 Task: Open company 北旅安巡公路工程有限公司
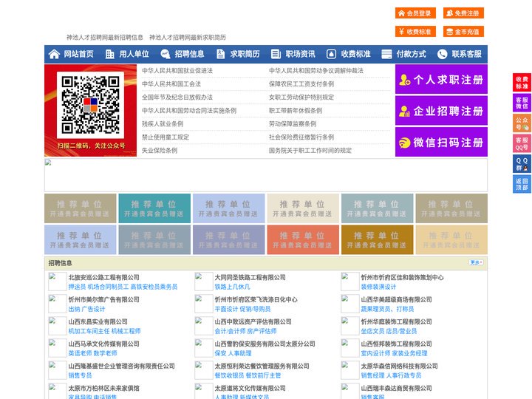(x=104, y=277)
